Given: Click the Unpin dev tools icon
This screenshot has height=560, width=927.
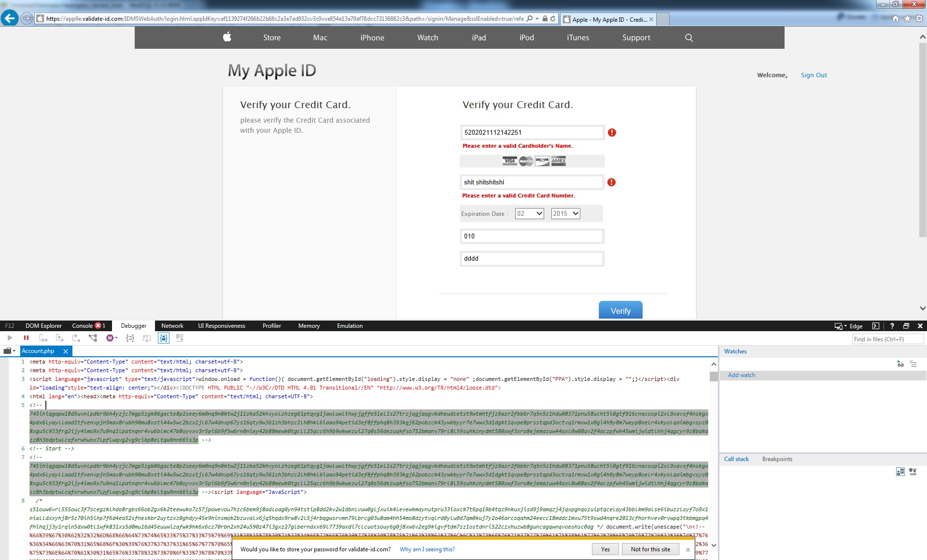Looking at the screenshot, I should tap(906, 326).
